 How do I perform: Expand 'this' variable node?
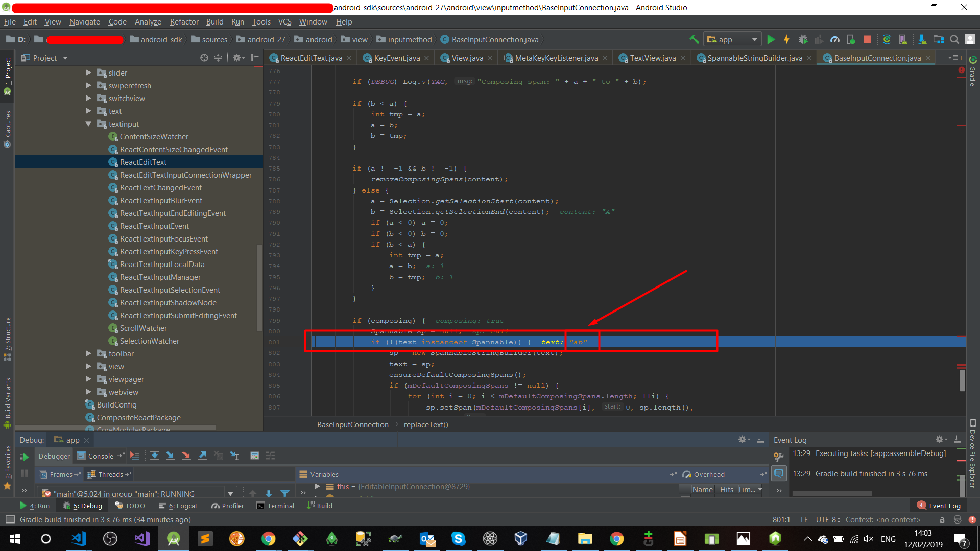coord(318,487)
